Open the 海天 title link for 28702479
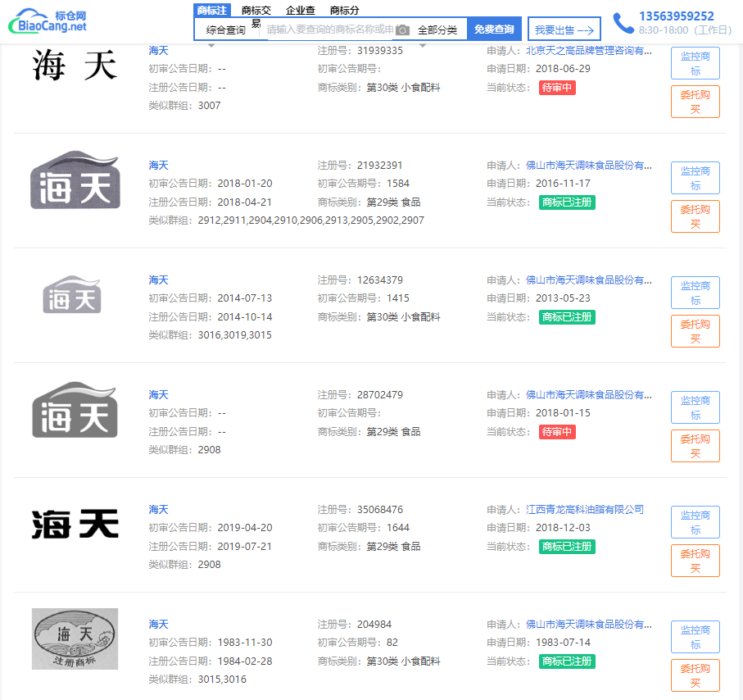This screenshot has height=700, width=743. (158, 394)
